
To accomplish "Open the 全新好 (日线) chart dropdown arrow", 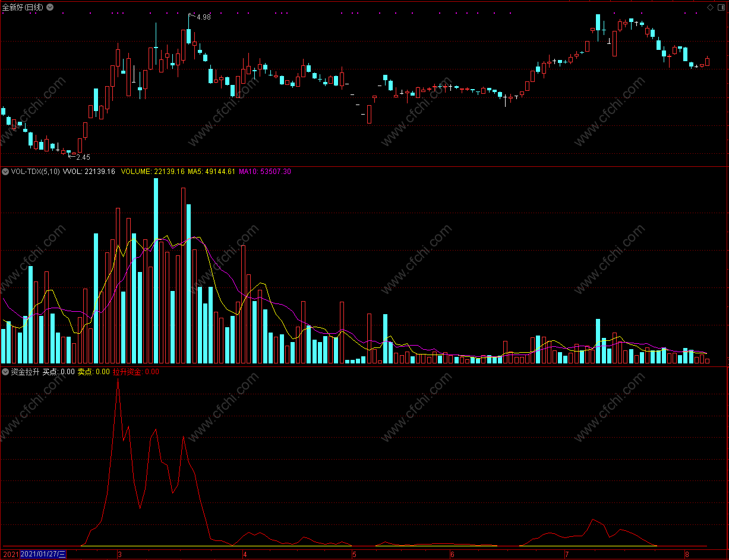I will [x=49, y=7].
